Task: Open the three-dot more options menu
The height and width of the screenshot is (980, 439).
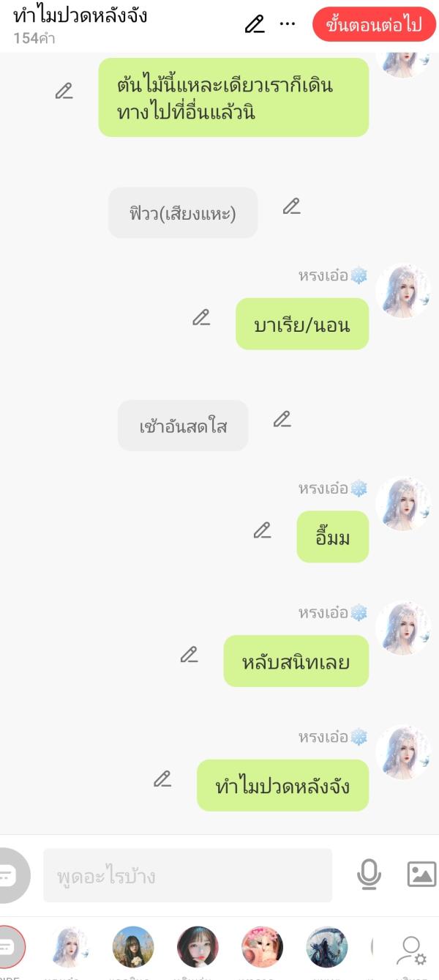Action: pos(288,24)
